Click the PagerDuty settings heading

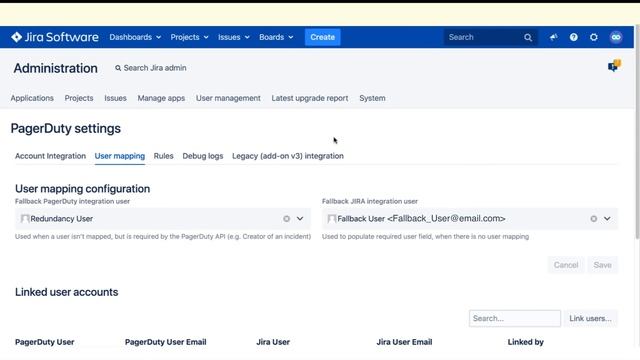coord(66,129)
